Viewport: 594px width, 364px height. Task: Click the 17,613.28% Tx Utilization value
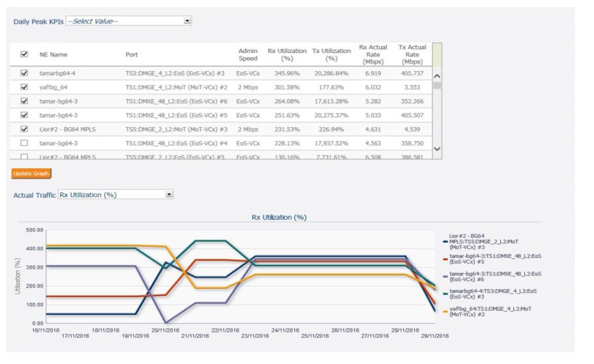[x=332, y=101]
